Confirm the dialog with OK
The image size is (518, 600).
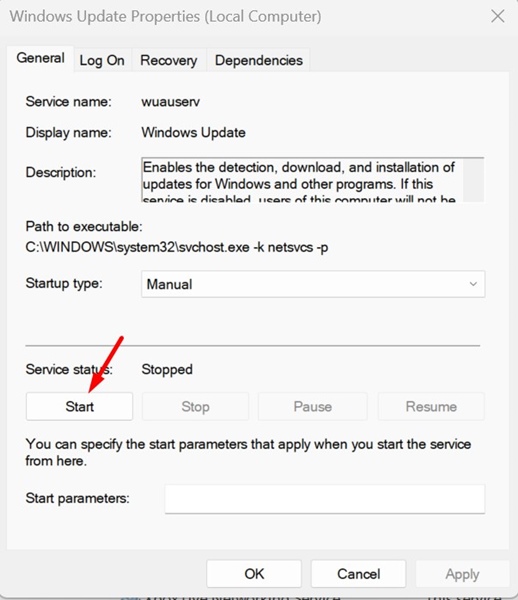click(x=254, y=574)
